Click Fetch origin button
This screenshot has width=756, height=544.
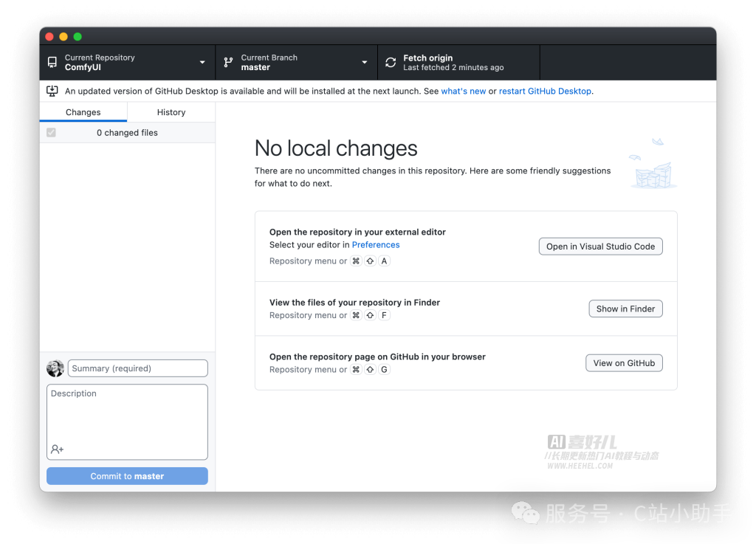coord(459,63)
